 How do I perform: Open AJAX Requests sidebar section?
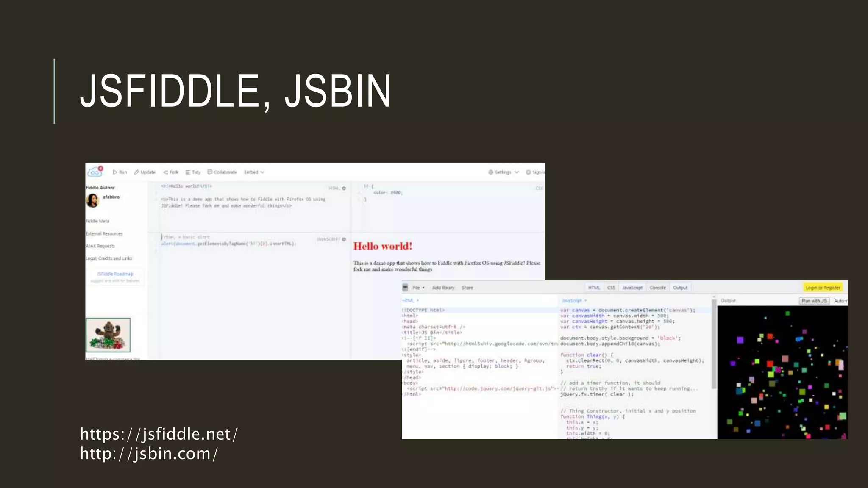pos(100,246)
